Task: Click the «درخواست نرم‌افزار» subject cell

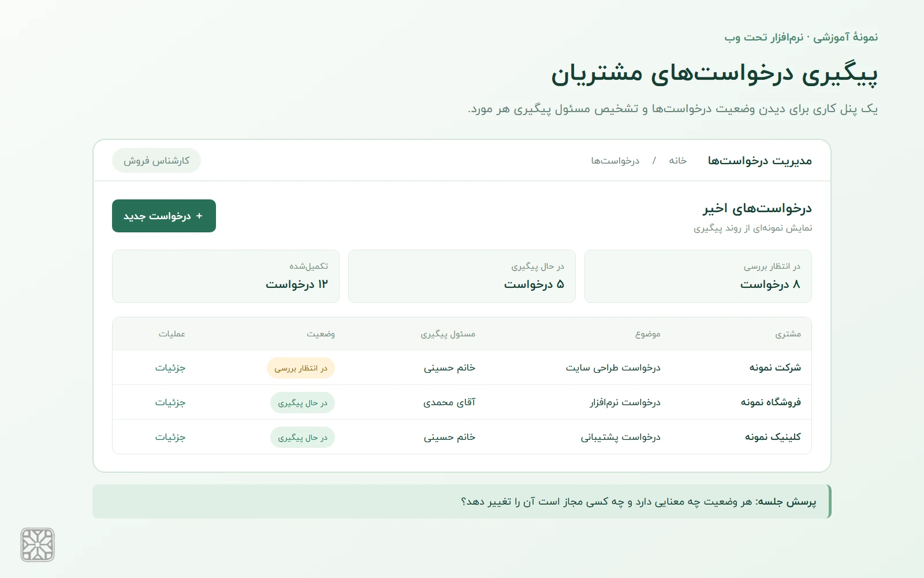Action: coord(625,402)
